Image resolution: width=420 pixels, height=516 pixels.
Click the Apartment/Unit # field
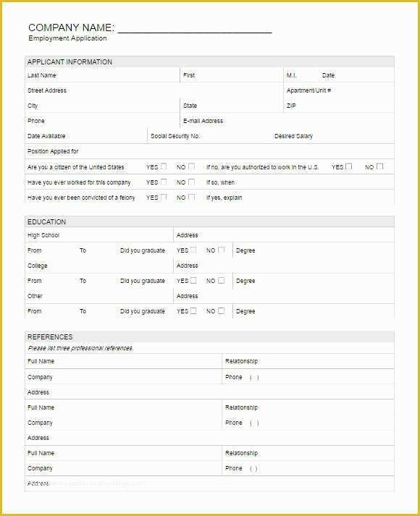(x=339, y=90)
